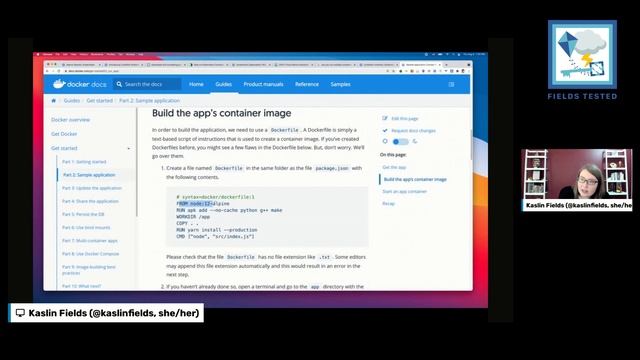This screenshot has width=640, height=360.
Task: Open Get Docker in the sidebar
Action: tap(64, 134)
